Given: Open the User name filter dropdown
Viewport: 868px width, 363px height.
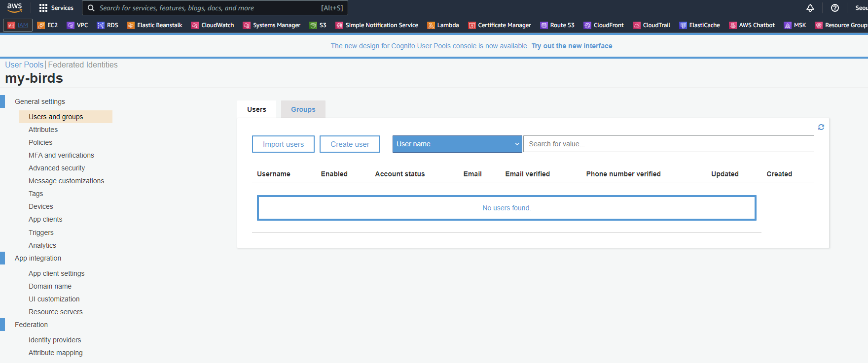Looking at the screenshot, I should tap(457, 144).
